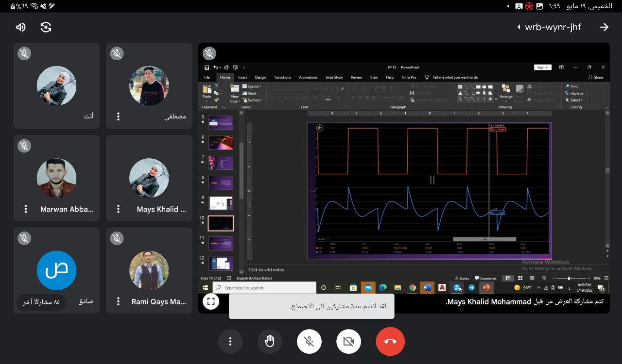Select the صادق participant tile

point(56,270)
